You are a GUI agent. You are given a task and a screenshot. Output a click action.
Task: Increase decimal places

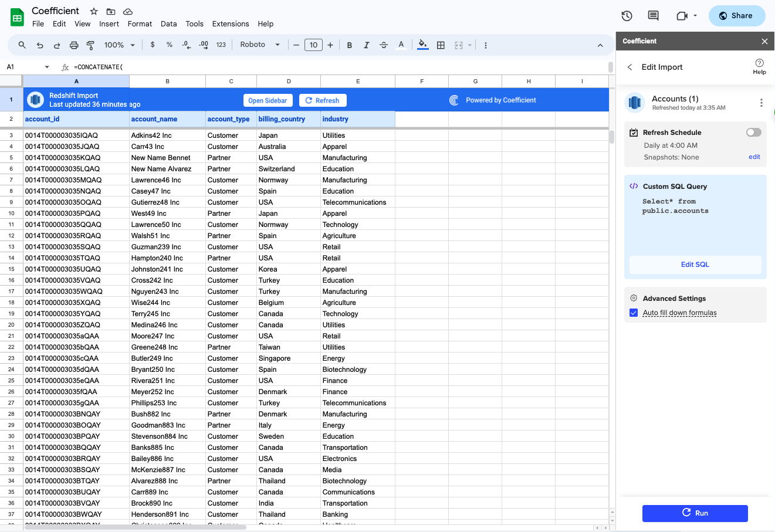[x=204, y=45]
